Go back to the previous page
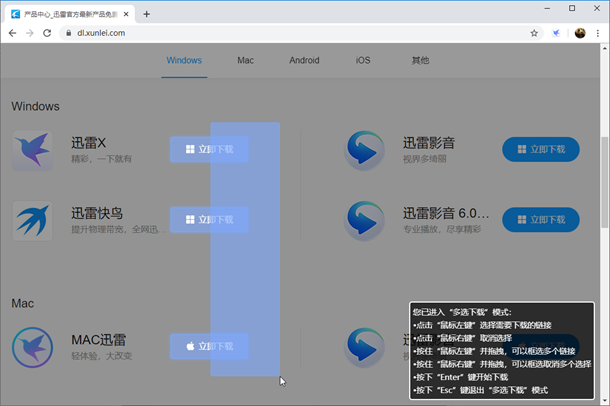The width and height of the screenshot is (610, 406). (x=11, y=33)
